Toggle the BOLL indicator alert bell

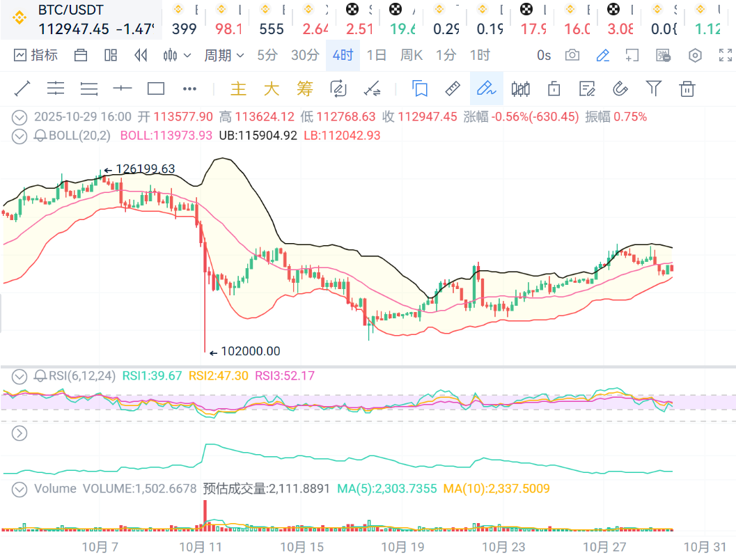click(x=40, y=135)
